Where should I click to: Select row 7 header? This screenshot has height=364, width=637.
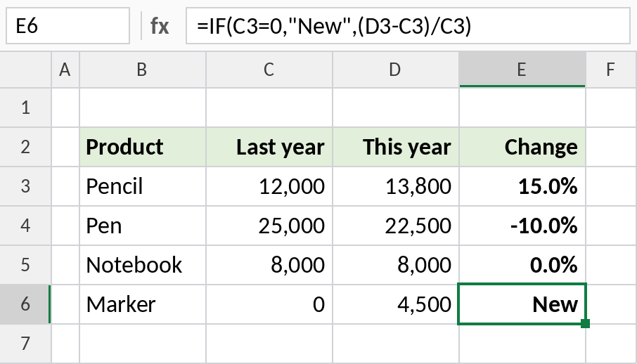25,344
